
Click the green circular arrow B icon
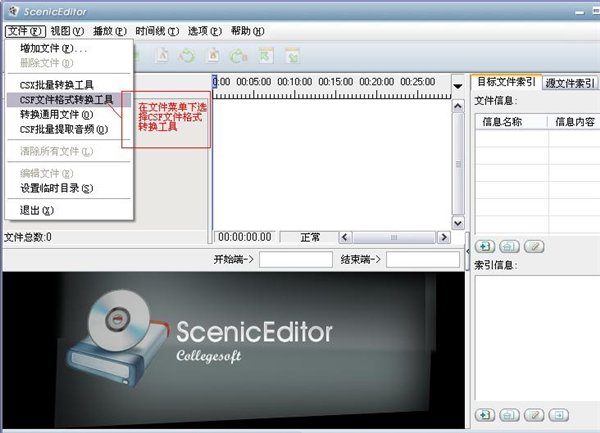(x=238, y=56)
